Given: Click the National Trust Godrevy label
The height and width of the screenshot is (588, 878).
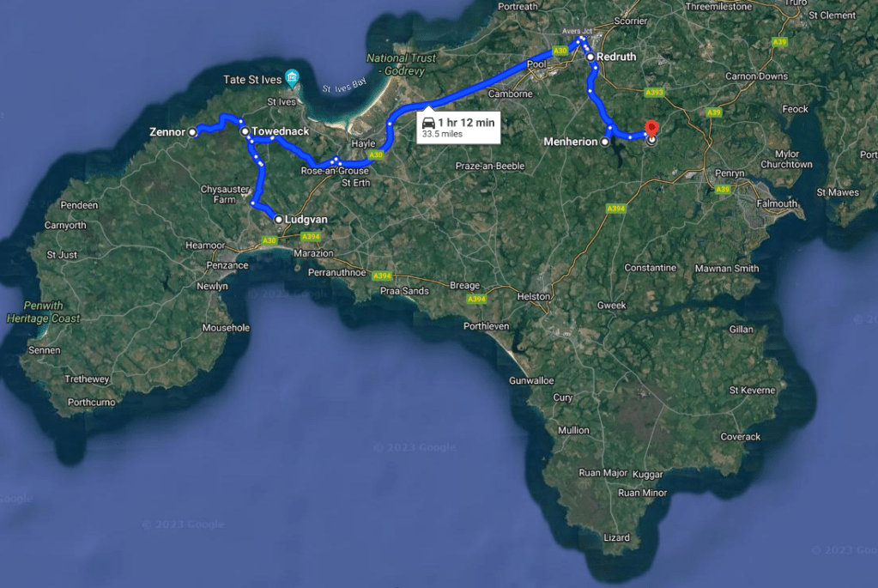Looking at the screenshot, I should (402, 64).
